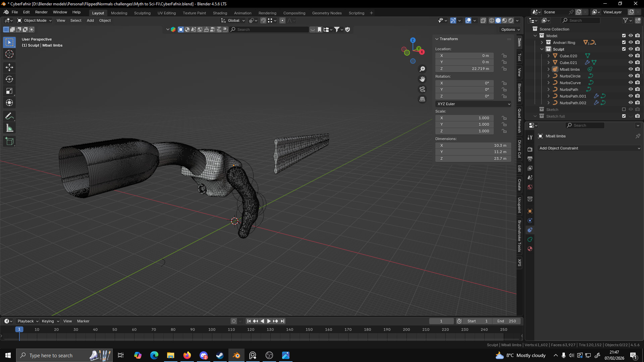This screenshot has width=644, height=362.
Task: Enable the Sketch collection checkbox
Action: pyautogui.click(x=624, y=110)
